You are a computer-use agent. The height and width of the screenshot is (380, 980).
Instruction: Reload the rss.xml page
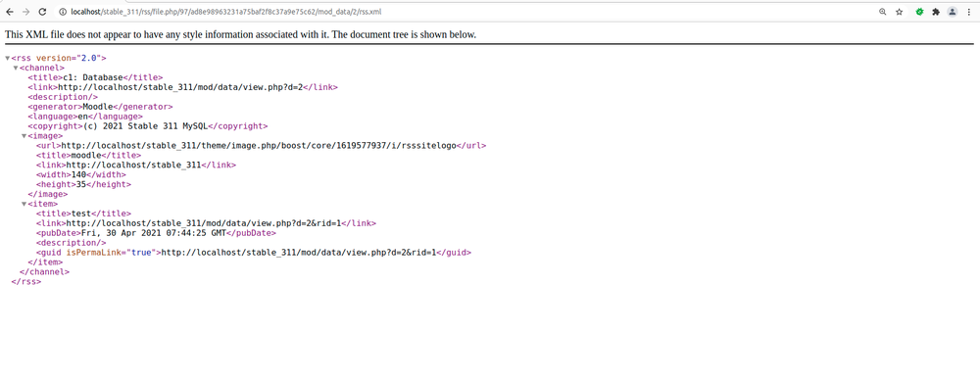[42, 12]
